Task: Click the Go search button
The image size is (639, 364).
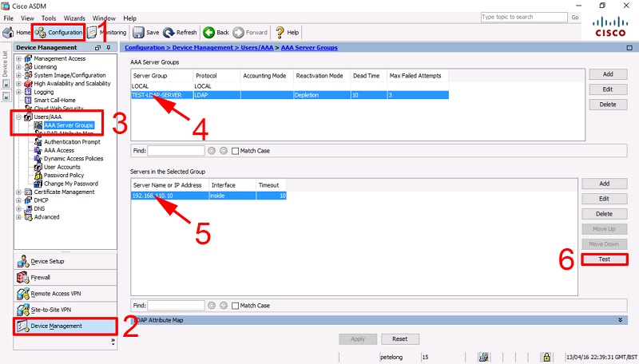Action: point(575,17)
